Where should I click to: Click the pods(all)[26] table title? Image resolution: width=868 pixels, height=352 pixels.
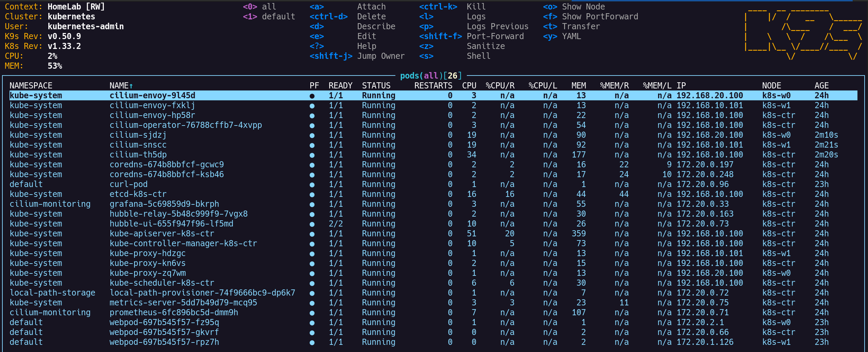[431, 76]
